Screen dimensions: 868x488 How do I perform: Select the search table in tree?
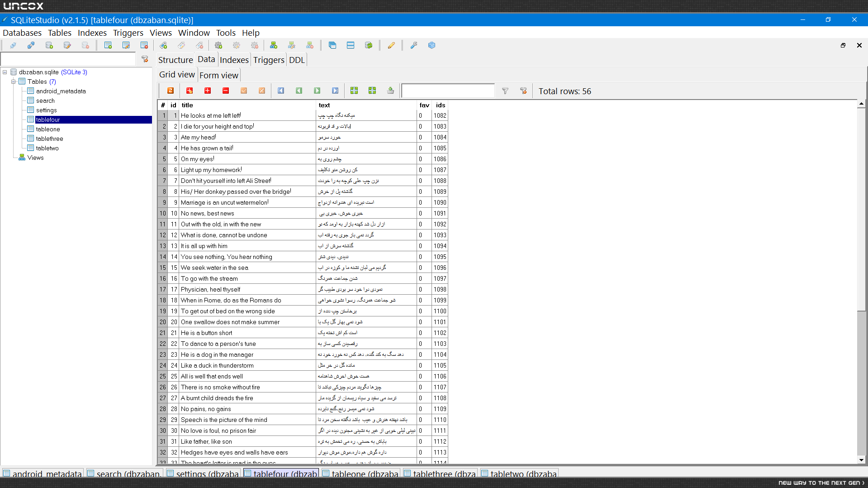(45, 100)
